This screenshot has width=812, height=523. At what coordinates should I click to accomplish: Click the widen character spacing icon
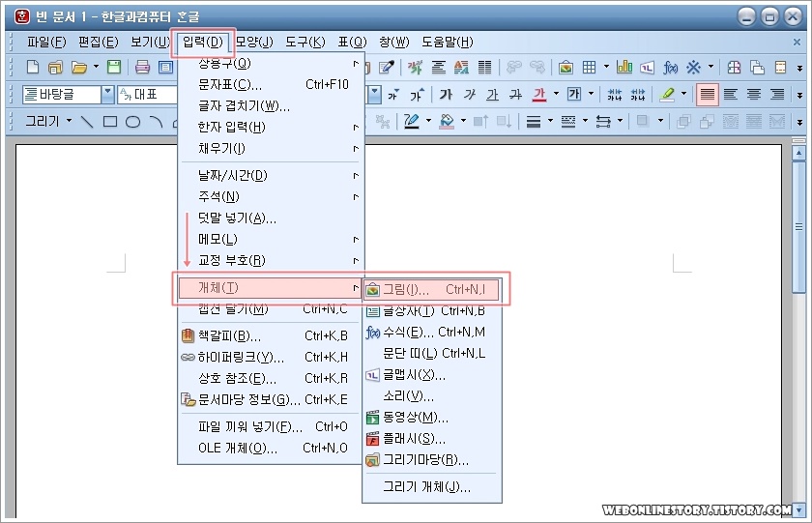[637, 94]
